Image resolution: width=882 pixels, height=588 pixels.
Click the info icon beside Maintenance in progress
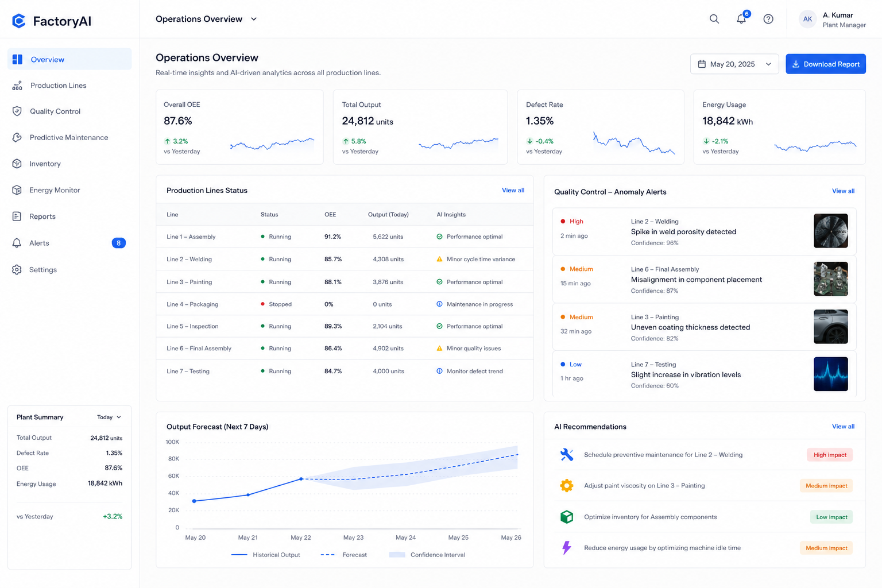439,304
